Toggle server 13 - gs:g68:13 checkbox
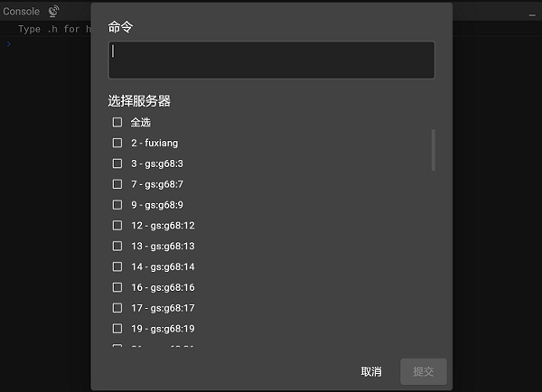The height and width of the screenshot is (392, 542). coord(117,246)
